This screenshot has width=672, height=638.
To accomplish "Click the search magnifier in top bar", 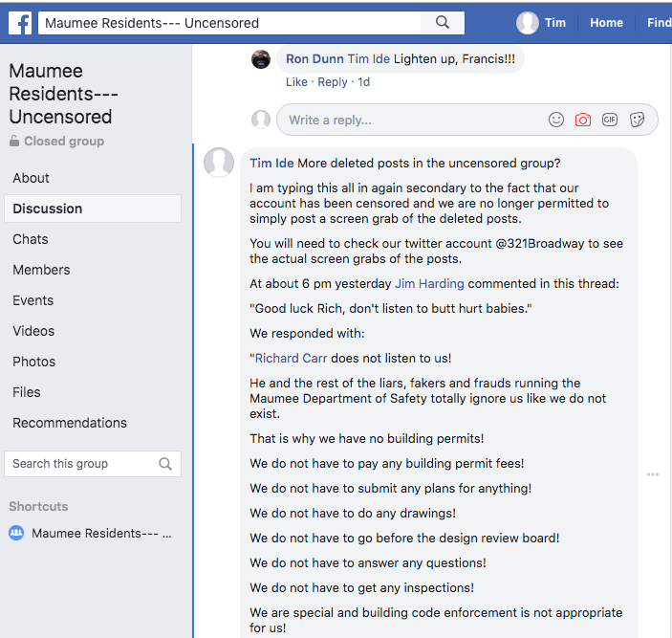I will click(442, 23).
